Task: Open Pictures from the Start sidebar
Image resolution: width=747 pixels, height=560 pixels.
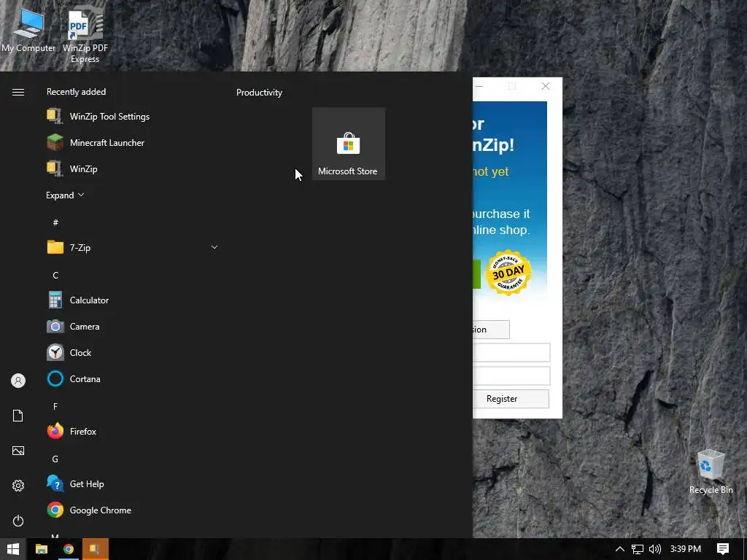Action: 18,451
